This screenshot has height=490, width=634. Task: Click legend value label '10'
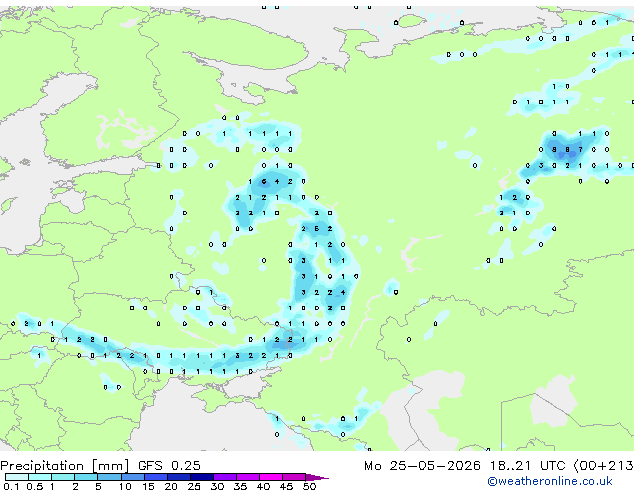[x=125, y=486]
